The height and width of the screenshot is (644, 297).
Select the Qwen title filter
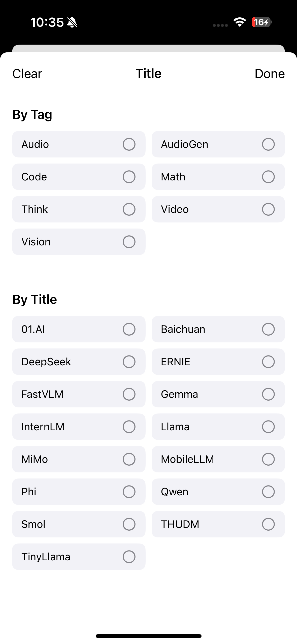pyautogui.click(x=218, y=492)
